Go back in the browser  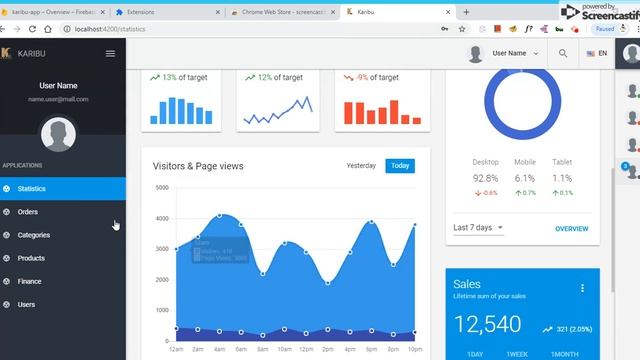click(2, 29)
